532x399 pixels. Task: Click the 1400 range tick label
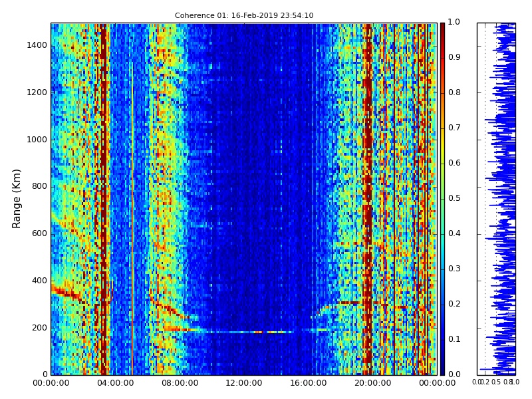point(37,45)
